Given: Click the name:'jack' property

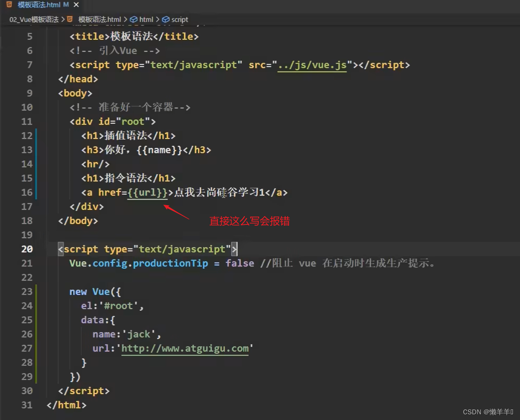Looking at the screenshot, I should point(126,334).
